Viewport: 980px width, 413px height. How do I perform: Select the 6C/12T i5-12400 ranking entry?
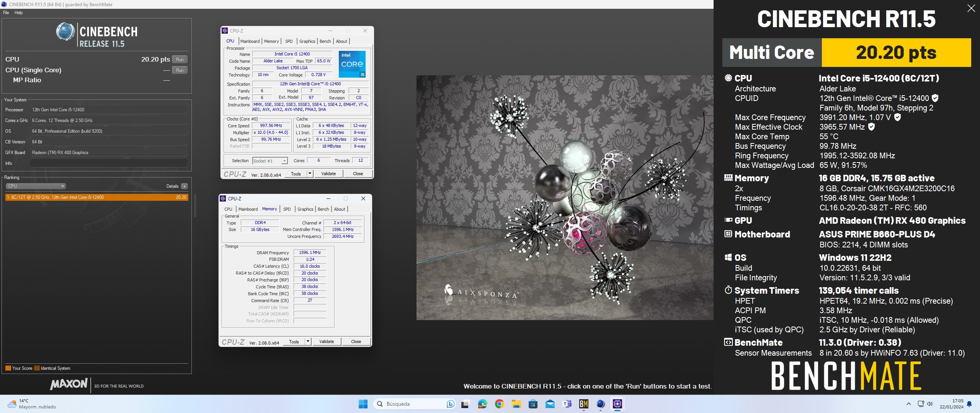point(97,197)
